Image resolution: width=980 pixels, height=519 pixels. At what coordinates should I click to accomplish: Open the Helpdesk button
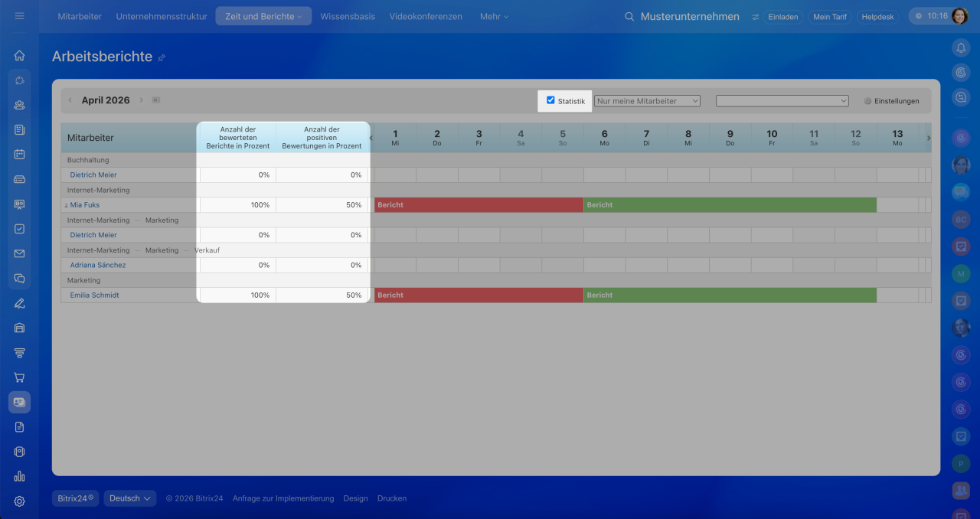coord(877,16)
